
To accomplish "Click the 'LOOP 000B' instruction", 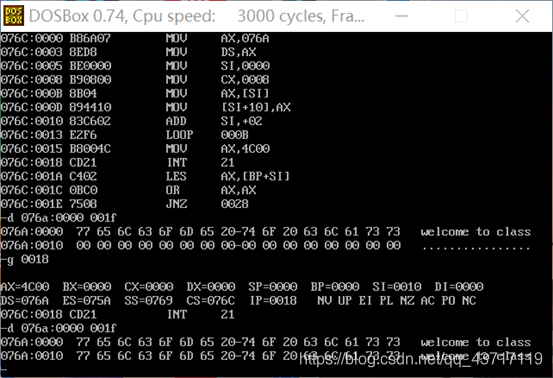I will [x=207, y=135].
